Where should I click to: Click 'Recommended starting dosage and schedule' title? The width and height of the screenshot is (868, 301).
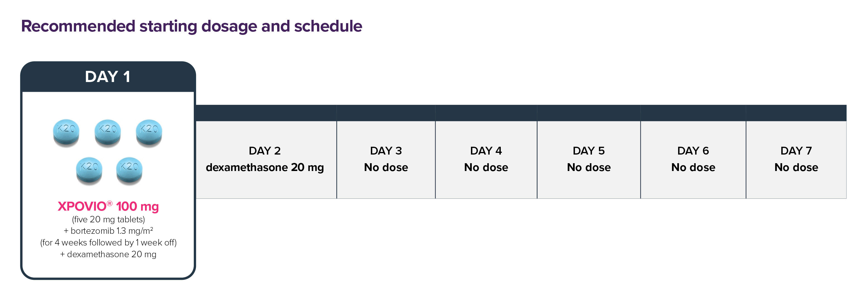tap(191, 26)
